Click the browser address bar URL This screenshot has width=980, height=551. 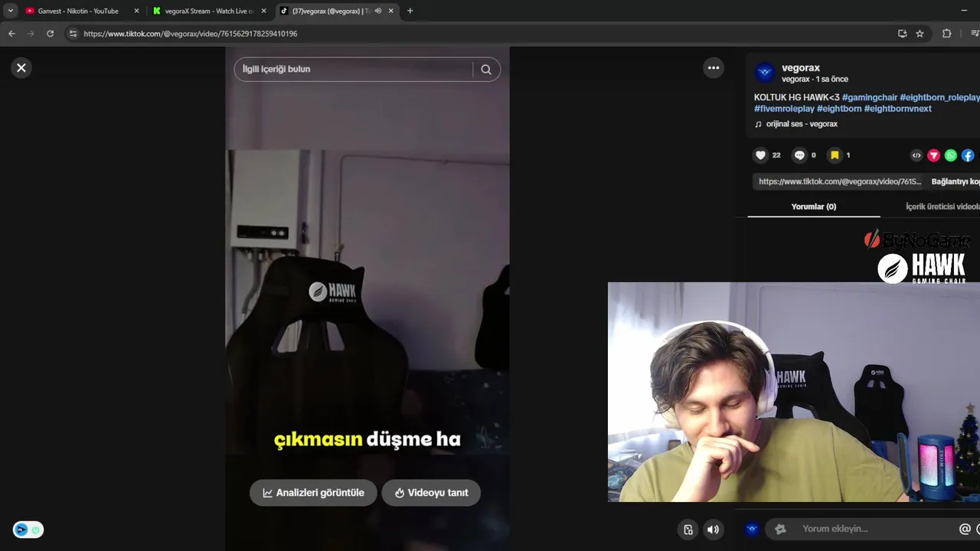(190, 34)
